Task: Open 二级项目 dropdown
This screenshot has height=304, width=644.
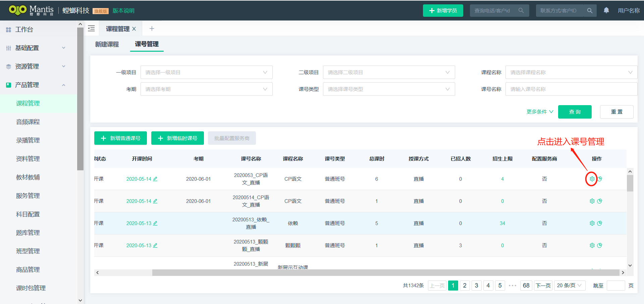Action: tap(389, 72)
